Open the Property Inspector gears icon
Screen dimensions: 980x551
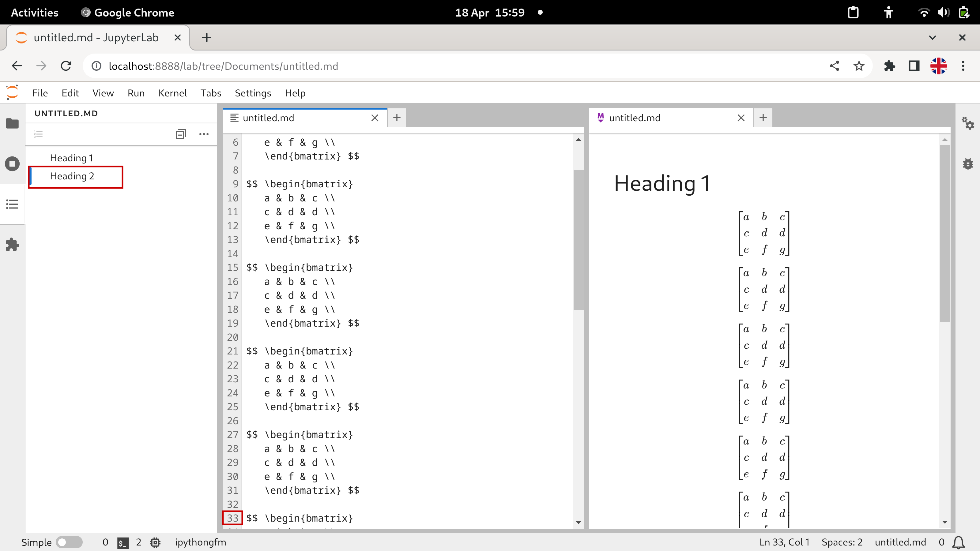point(967,123)
